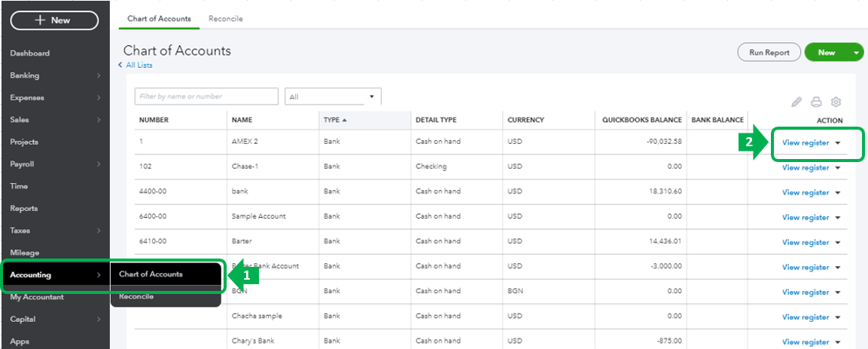Expand the Sales sidebar menu
Viewport: 868px width, 349px height.
click(x=55, y=120)
